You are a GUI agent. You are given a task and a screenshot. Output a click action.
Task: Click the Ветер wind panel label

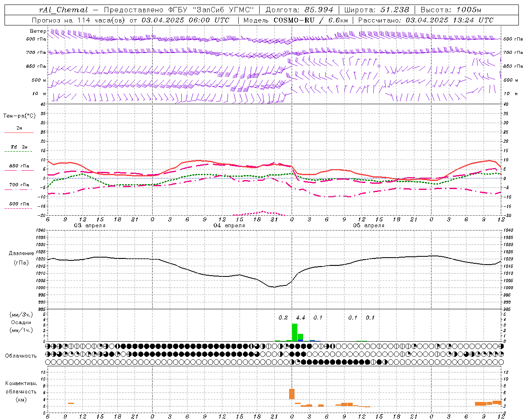38,31
